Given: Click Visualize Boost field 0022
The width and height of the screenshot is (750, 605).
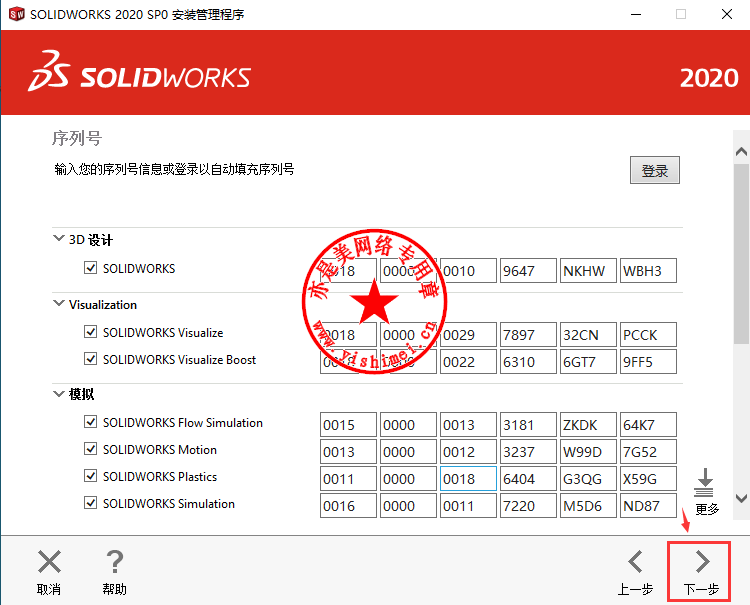Looking at the screenshot, I should point(468,362).
